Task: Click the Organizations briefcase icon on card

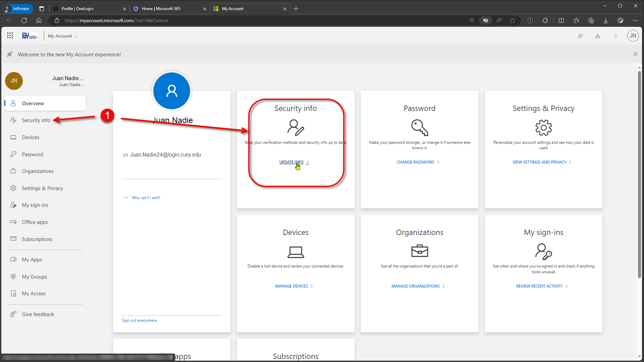Action: [419, 251]
